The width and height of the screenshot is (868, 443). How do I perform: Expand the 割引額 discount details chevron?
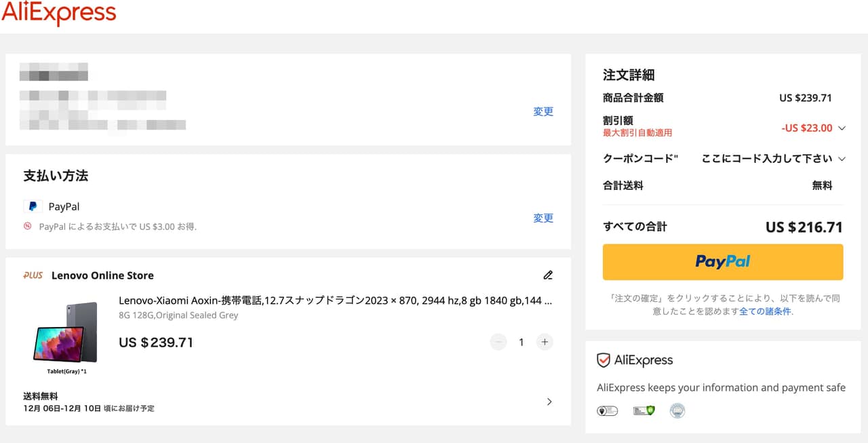pos(842,128)
